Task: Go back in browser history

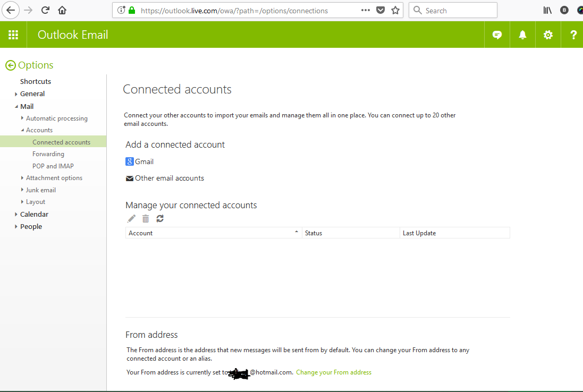Action: point(11,10)
